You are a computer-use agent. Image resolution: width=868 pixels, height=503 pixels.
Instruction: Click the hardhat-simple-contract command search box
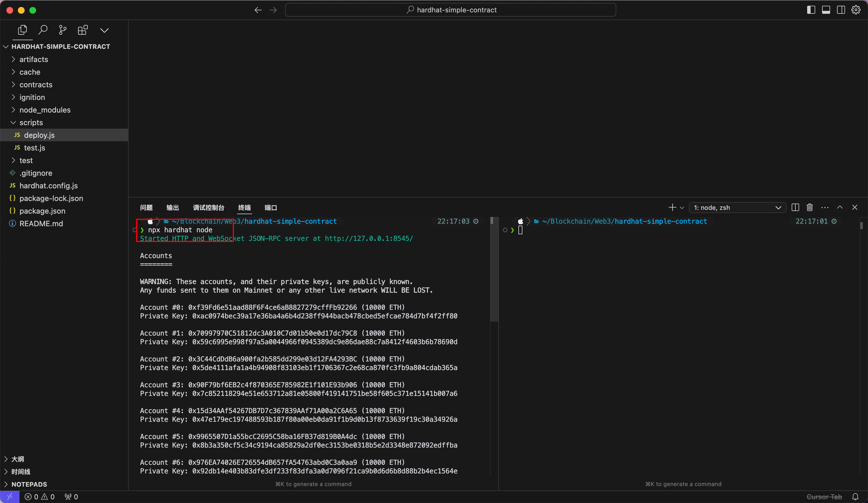[x=450, y=10]
